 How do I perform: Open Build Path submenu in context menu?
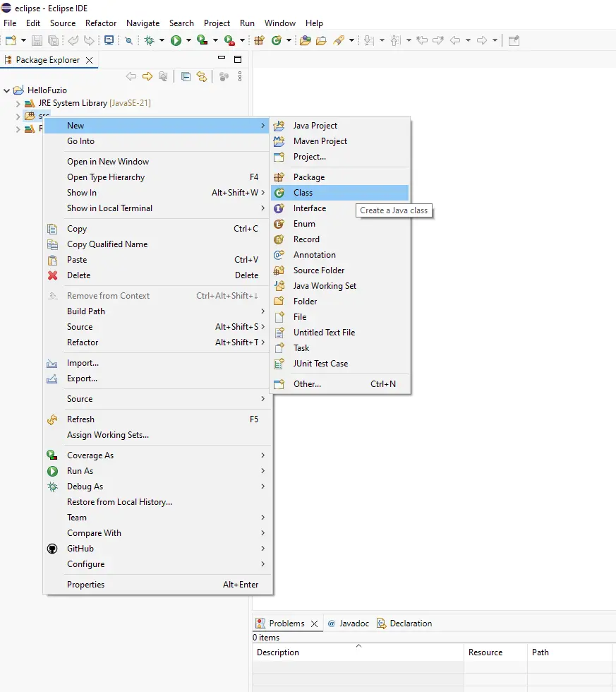pos(158,311)
